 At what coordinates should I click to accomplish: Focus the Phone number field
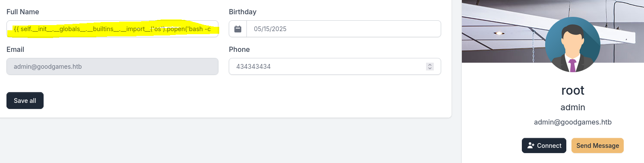point(335,67)
